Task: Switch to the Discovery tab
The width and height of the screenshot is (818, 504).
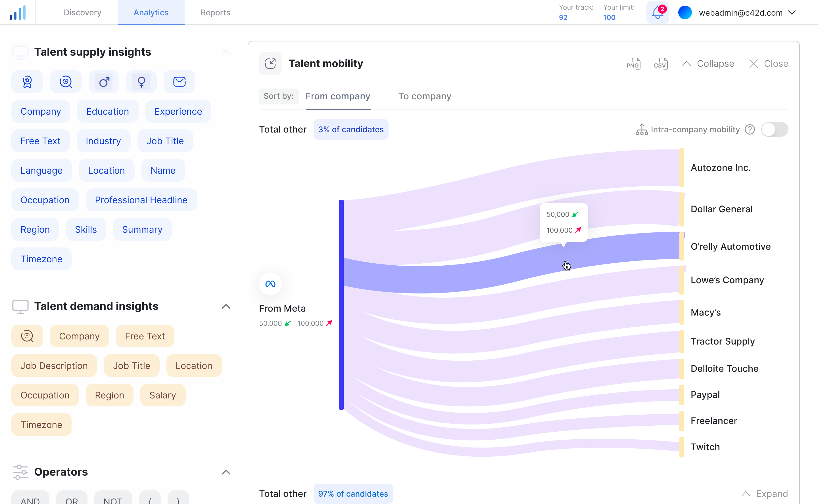Action: tap(82, 13)
